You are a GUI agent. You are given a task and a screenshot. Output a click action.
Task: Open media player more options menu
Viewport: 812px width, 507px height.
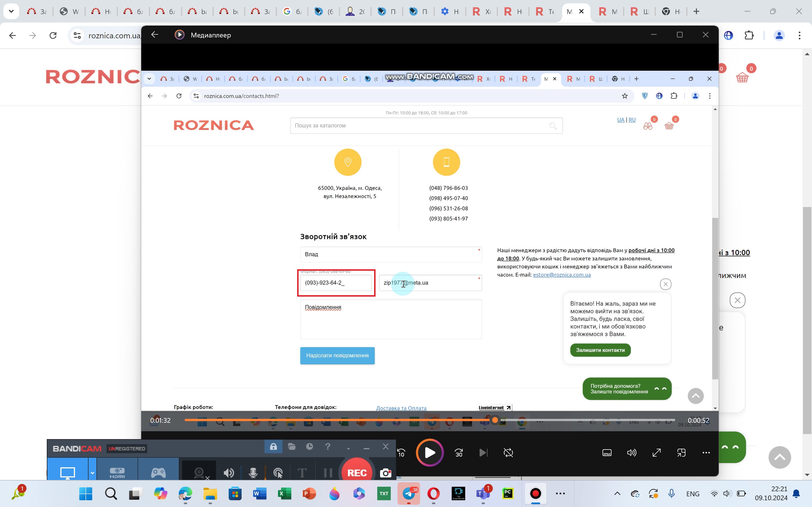pyautogui.click(x=706, y=453)
